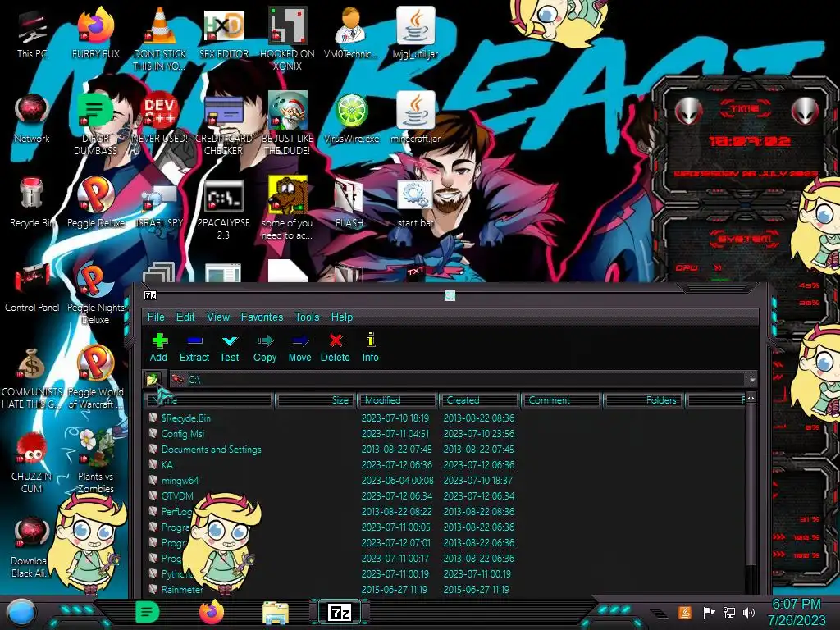Image resolution: width=840 pixels, height=630 pixels.
Task: Select the CHUZZIN CUM desktop icon
Action: [32, 461]
